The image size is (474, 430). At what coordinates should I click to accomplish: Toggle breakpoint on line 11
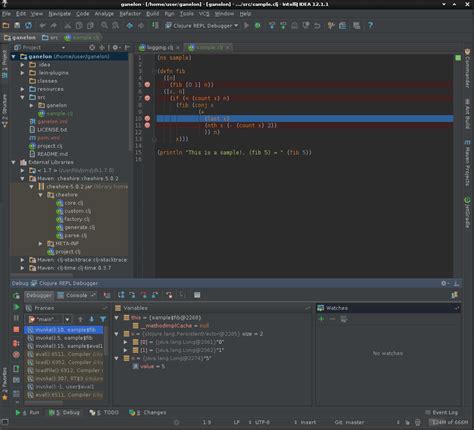[x=147, y=125]
